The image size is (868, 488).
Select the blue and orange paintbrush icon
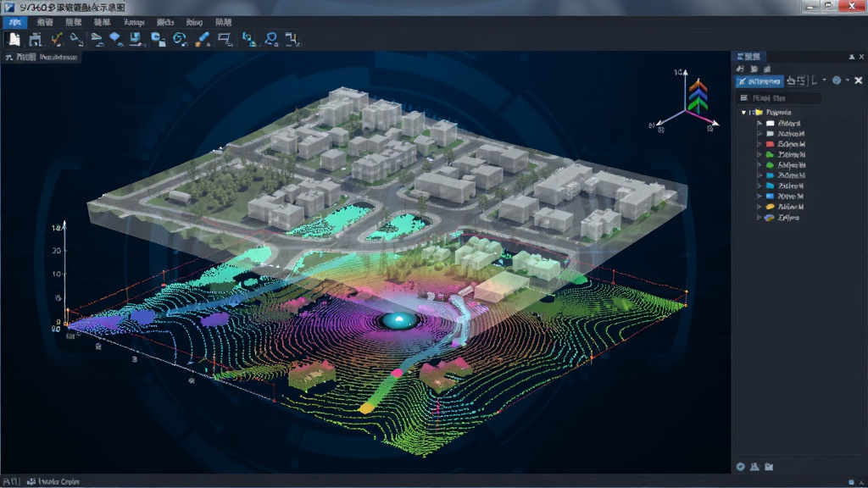tap(203, 39)
